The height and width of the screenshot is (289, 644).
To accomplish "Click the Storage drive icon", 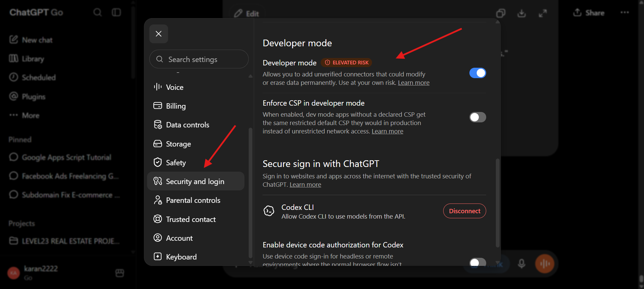I will click(x=157, y=144).
